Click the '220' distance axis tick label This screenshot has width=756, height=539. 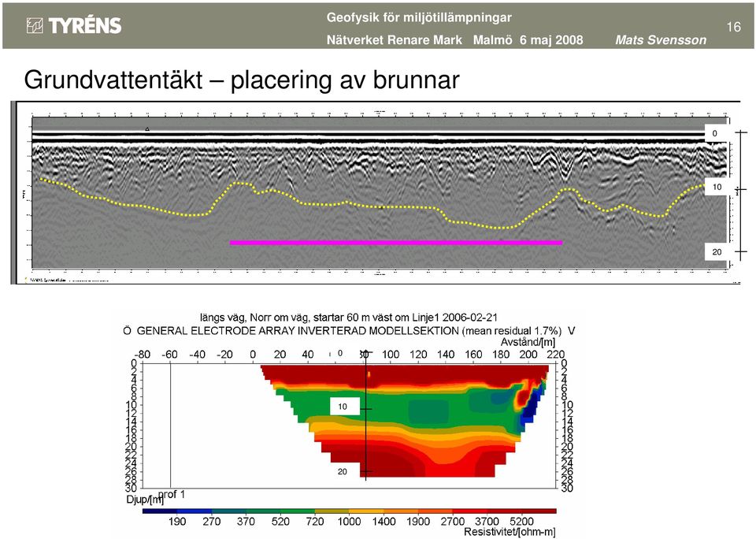(x=555, y=354)
